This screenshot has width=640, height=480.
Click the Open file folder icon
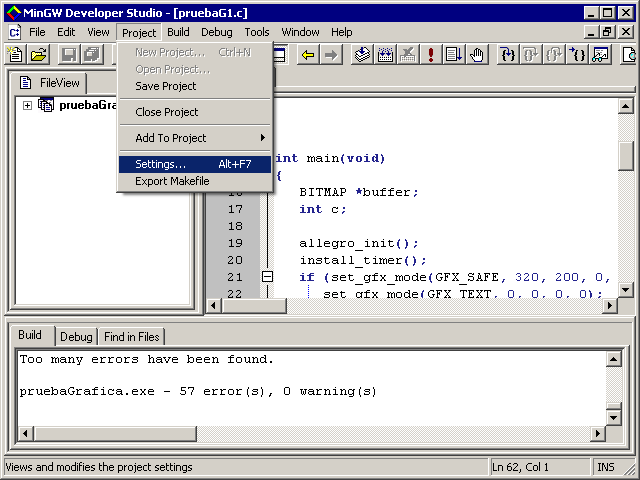pos(39,54)
